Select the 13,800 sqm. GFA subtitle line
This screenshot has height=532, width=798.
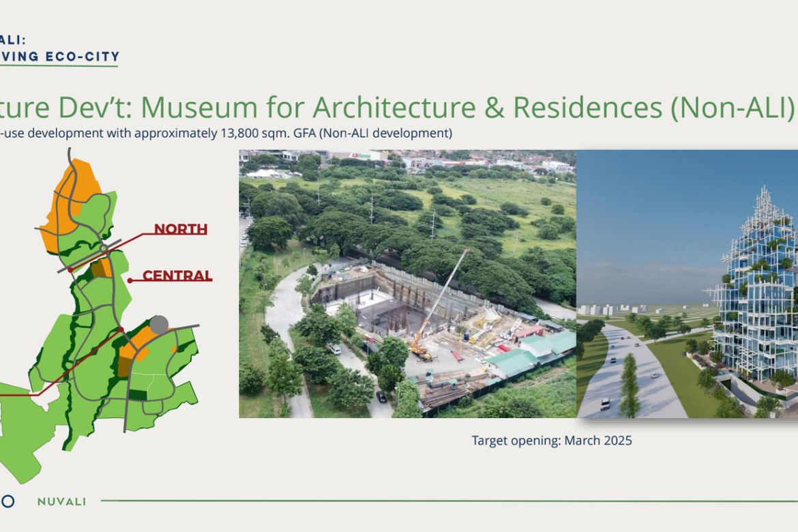click(x=226, y=134)
